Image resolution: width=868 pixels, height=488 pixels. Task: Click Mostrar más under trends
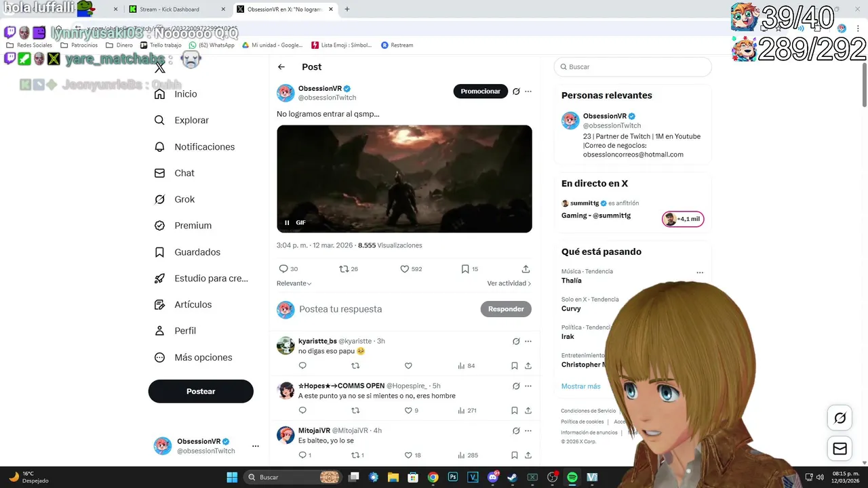click(x=580, y=386)
